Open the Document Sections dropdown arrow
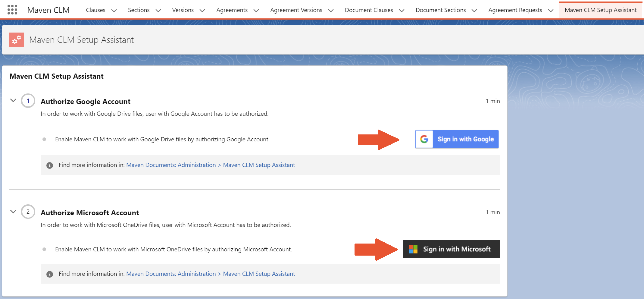The image size is (644, 299). click(x=474, y=11)
